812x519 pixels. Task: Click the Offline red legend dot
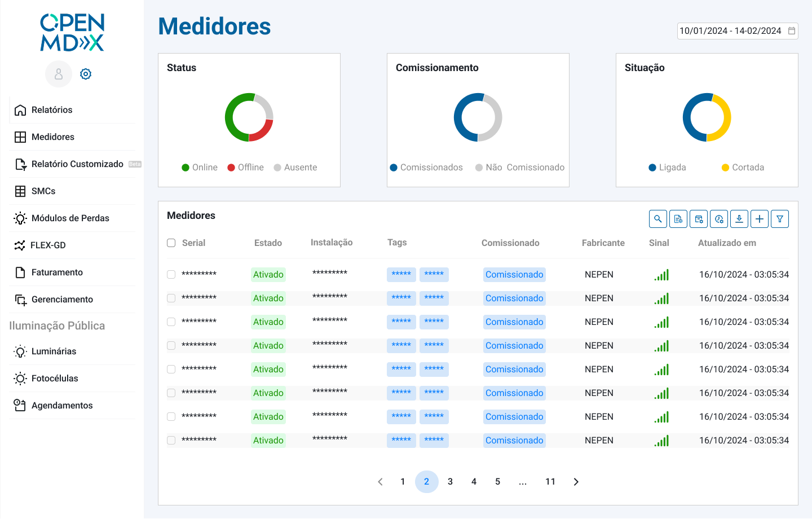(231, 168)
